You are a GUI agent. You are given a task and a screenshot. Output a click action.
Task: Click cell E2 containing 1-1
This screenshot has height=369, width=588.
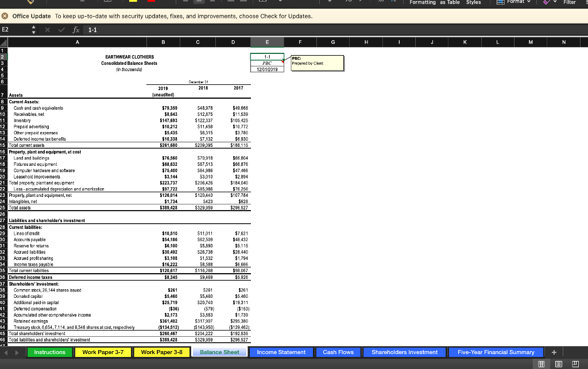(267, 57)
